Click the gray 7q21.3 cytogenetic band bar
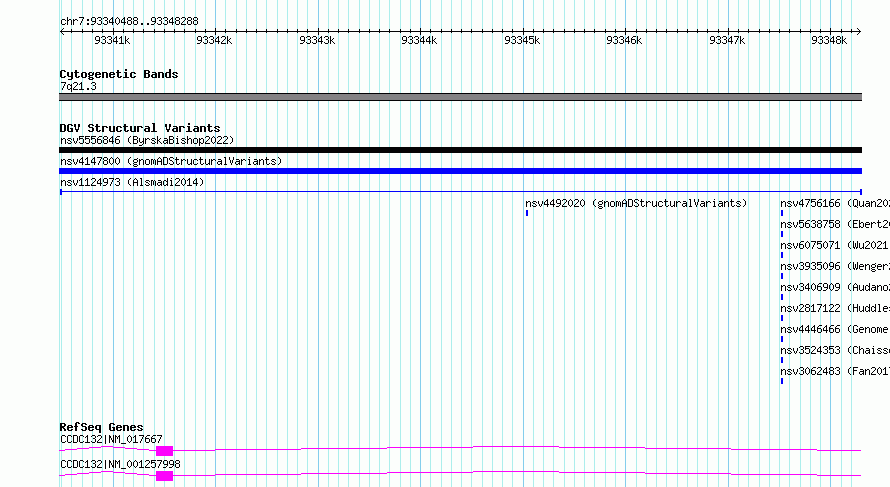Image resolution: width=890 pixels, height=487 pixels. point(460,97)
